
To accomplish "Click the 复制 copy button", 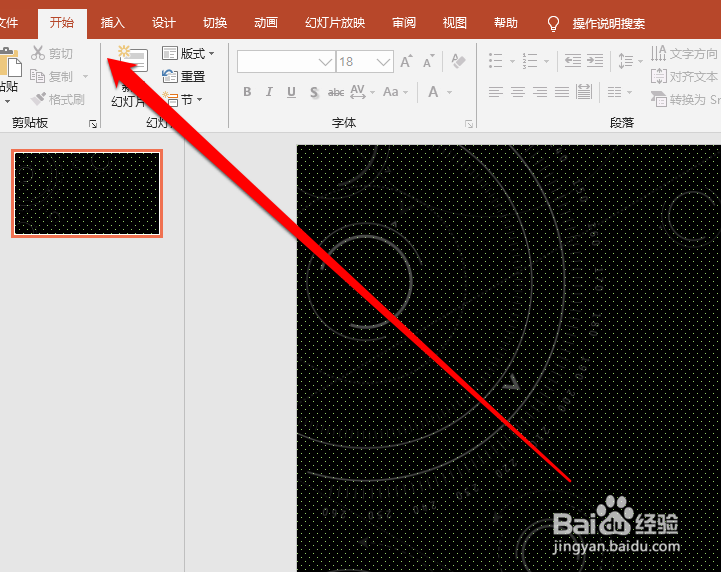I will [x=52, y=76].
